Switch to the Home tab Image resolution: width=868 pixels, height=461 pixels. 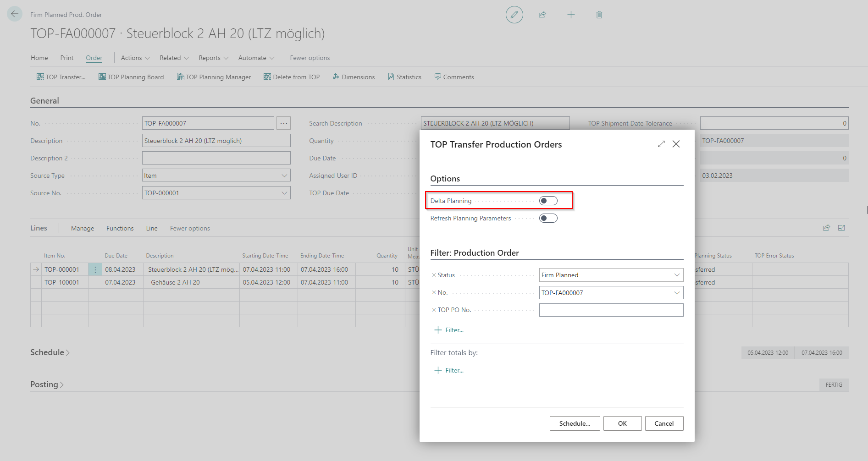point(39,58)
